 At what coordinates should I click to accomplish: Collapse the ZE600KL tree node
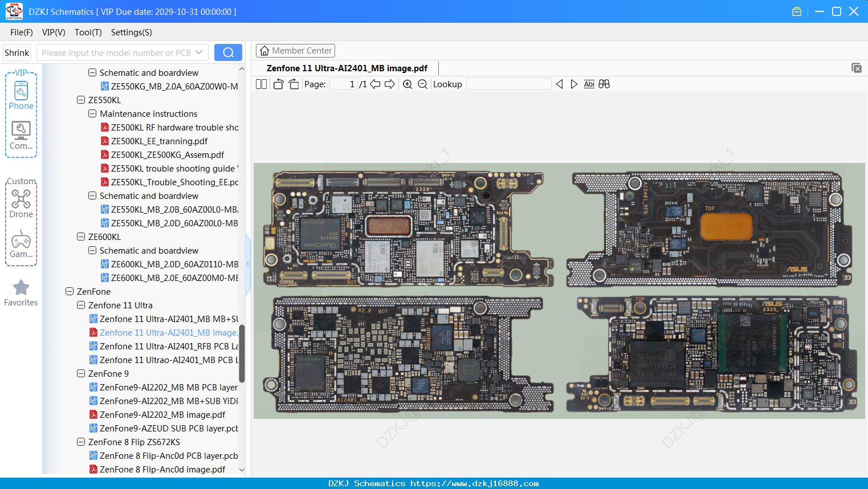pyautogui.click(x=81, y=237)
